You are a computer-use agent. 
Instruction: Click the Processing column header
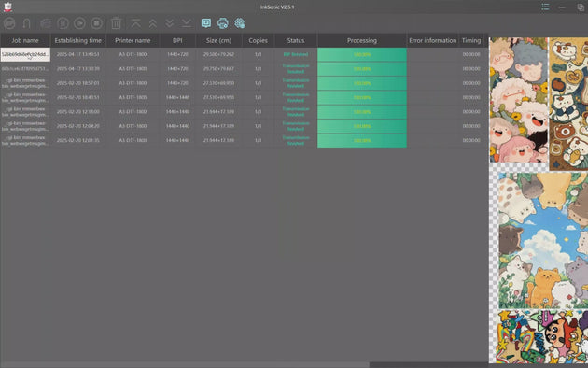pyautogui.click(x=362, y=40)
